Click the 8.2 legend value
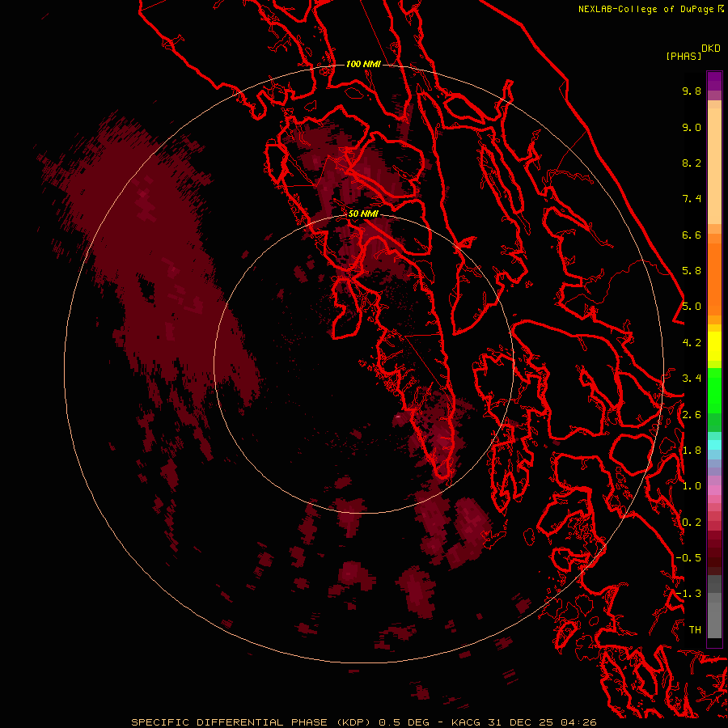Image resolution: width=728 pixels, height=728 pixels. (x=692, y=163)
